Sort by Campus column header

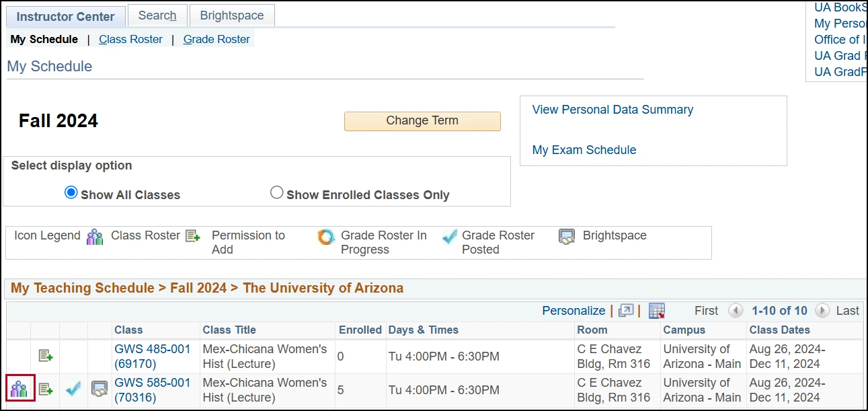pyautogui.click(x=684, y=330)
